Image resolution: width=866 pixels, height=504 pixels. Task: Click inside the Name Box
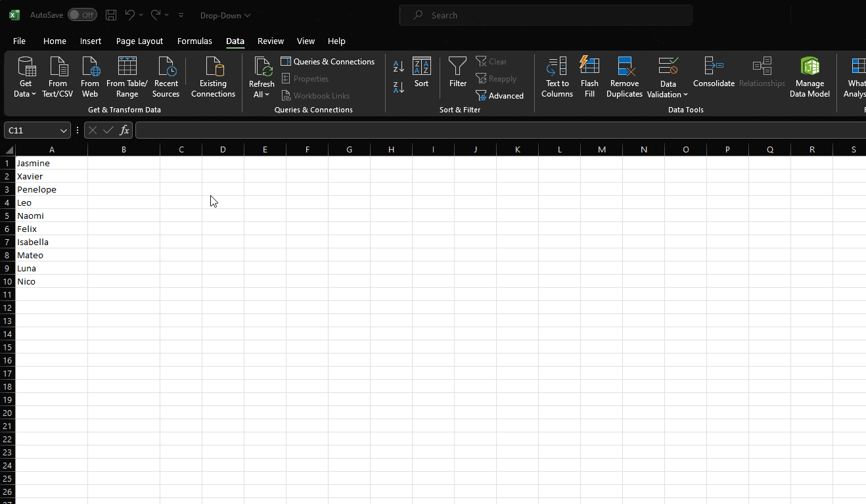click(33, 129)
